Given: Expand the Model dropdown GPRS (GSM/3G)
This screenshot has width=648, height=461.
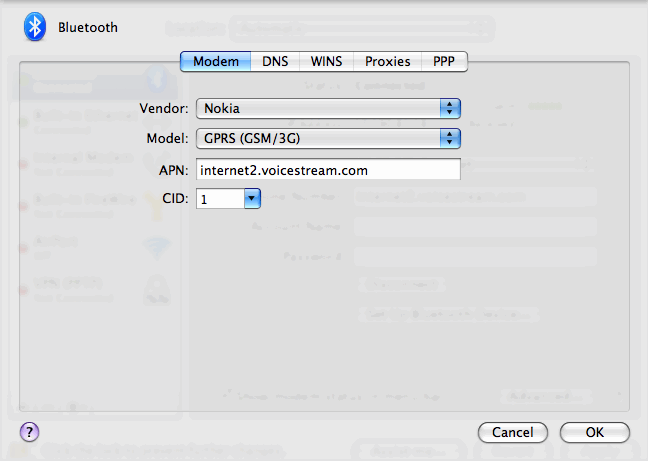Looking at the screenshot, I should tap(327, 138).
